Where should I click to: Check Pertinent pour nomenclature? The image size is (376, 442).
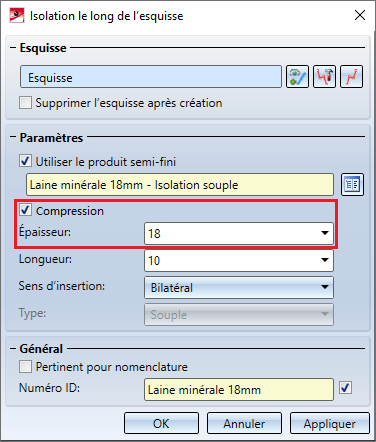[x=25, y=367]
